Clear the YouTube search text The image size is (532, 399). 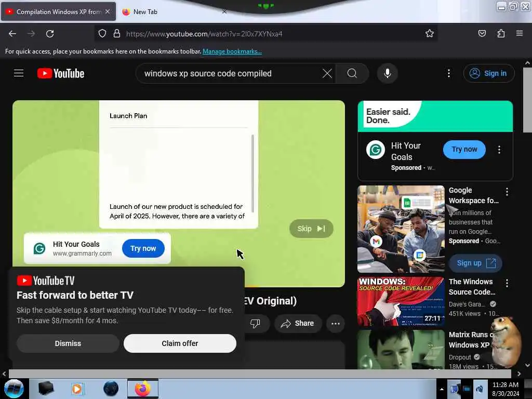(327, 73)
